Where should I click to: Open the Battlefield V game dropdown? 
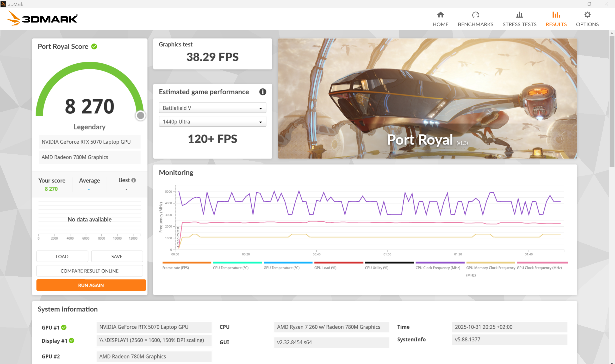[212, 108]
